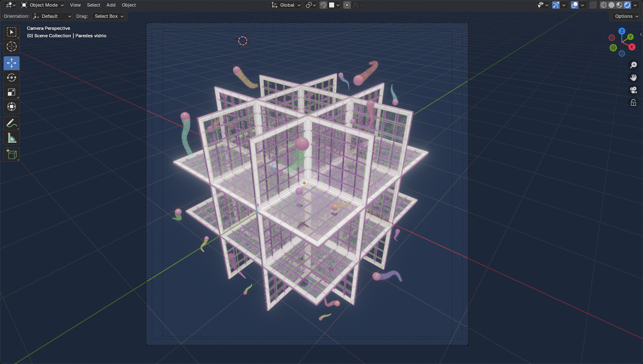Viewport: 643px width, 364px height.
Task: Toggle Show Gizmos in the viewport
Action: click(x=556, y=5)
